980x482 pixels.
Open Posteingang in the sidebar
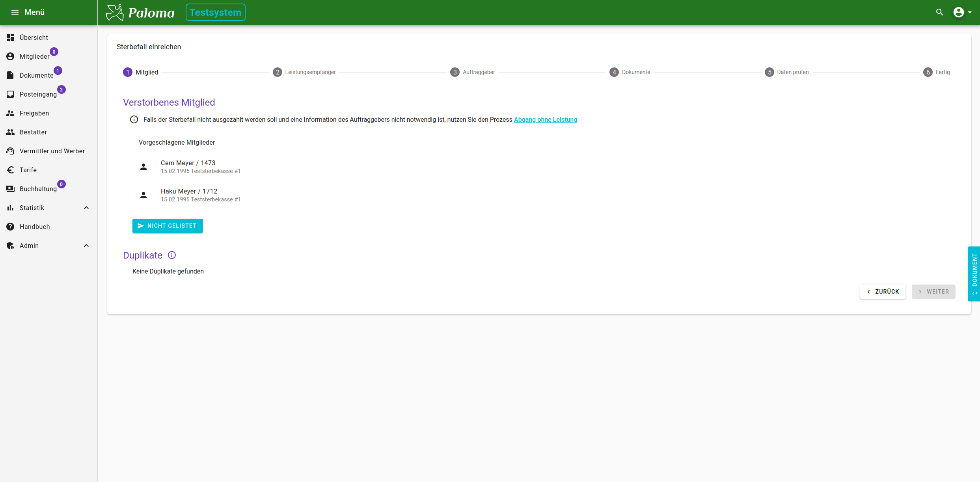point(48,94)
